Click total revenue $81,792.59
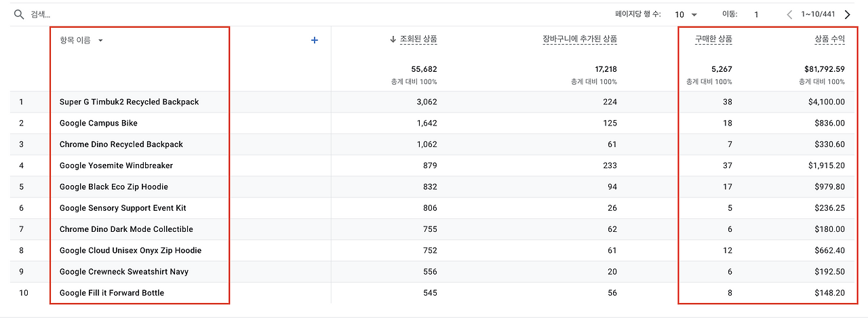Viewport: 868px width, 318px height. tap(825, 69)
